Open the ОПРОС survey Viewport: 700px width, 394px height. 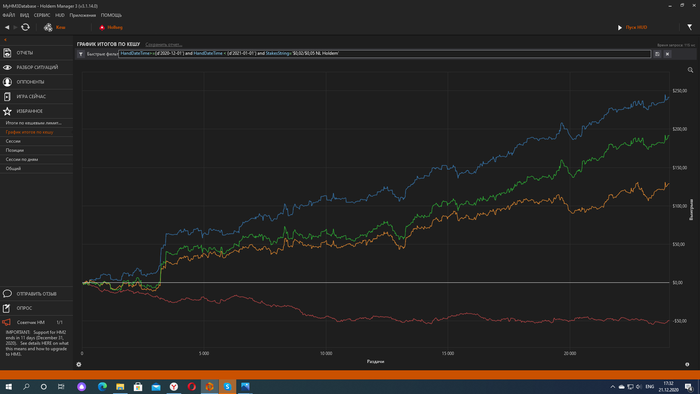point(37,308)
